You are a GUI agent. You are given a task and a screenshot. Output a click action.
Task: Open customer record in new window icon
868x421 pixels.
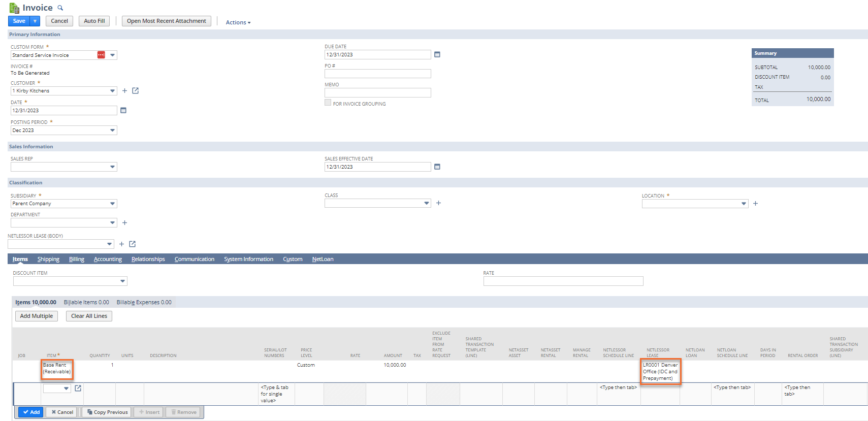(135, 91)
